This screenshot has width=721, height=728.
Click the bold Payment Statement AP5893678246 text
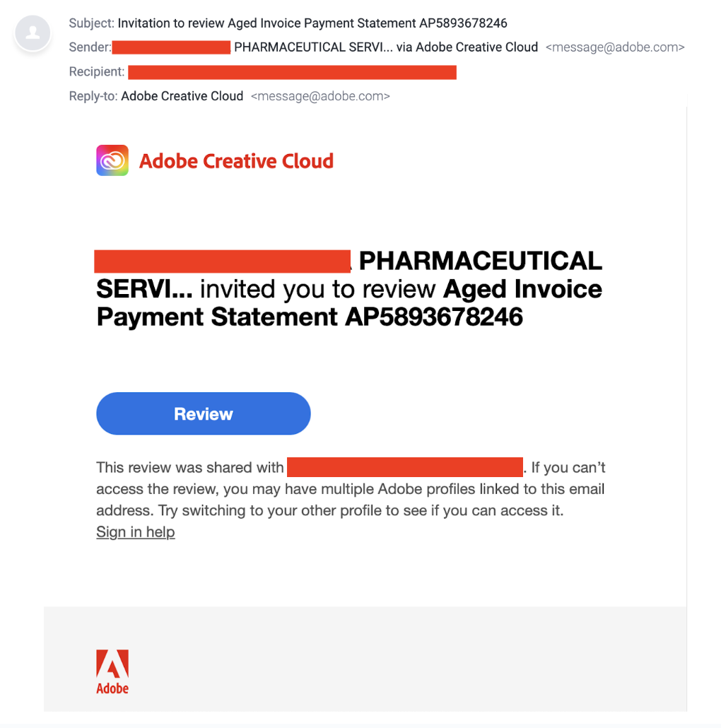[310, 317]
